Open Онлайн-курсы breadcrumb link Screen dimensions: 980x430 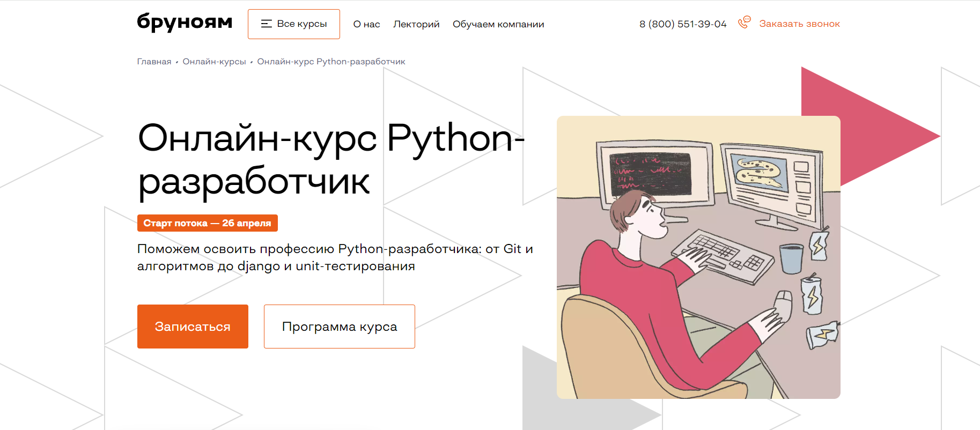point(214,62)
